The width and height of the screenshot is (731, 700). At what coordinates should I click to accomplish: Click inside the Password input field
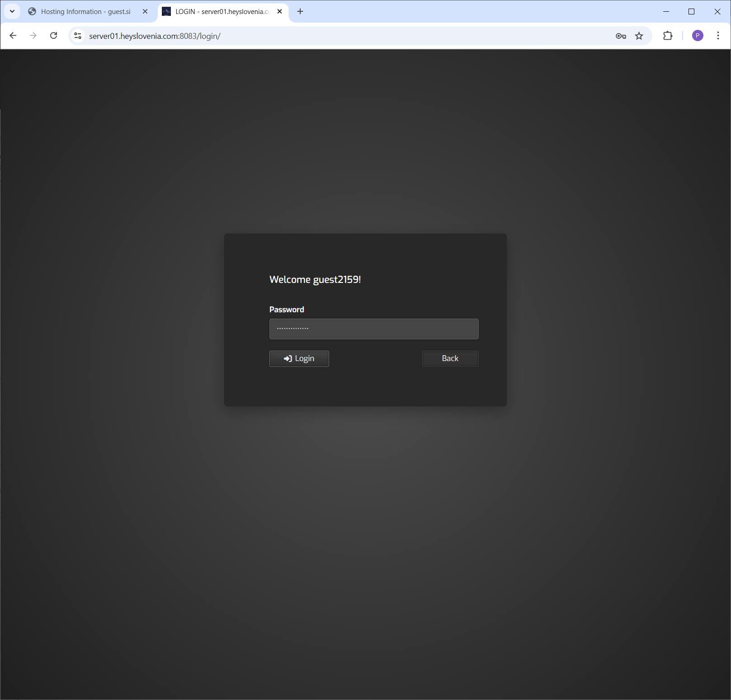pyautogui.click(x=373, y=329)
